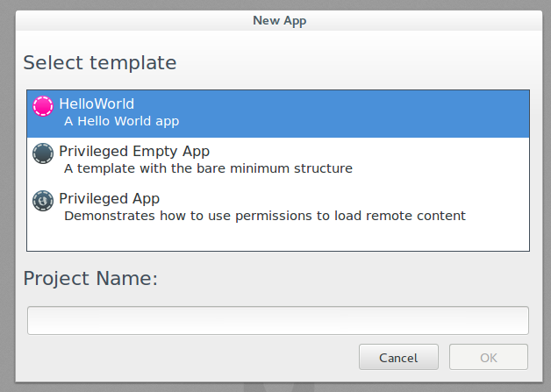Click the 'Select template' heading
The width and height of the screenshot is (551, 392).
point(99,62)
